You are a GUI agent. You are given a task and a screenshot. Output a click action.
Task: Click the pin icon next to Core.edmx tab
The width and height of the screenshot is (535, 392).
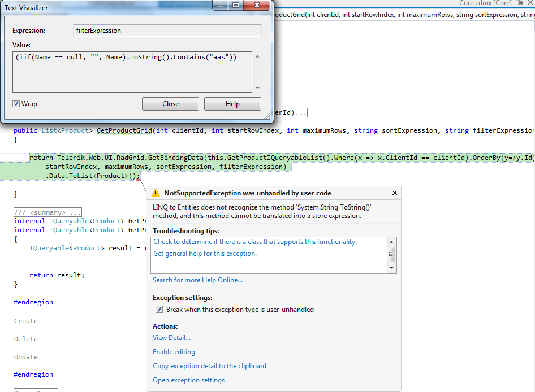520,3
